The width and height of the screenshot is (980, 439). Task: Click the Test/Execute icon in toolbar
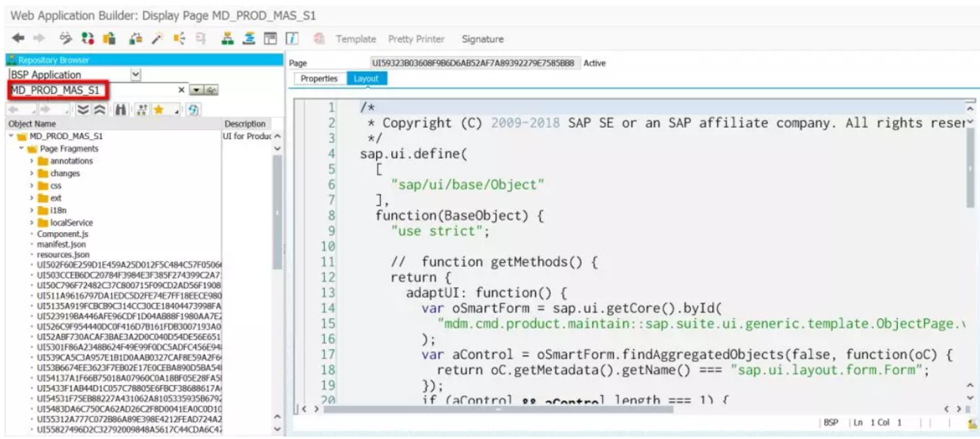pos(179,39)
